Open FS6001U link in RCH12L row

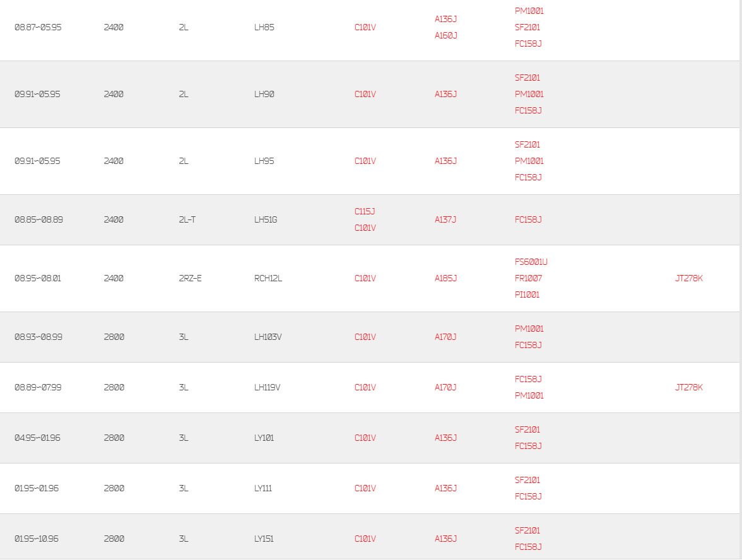[531, 262]
